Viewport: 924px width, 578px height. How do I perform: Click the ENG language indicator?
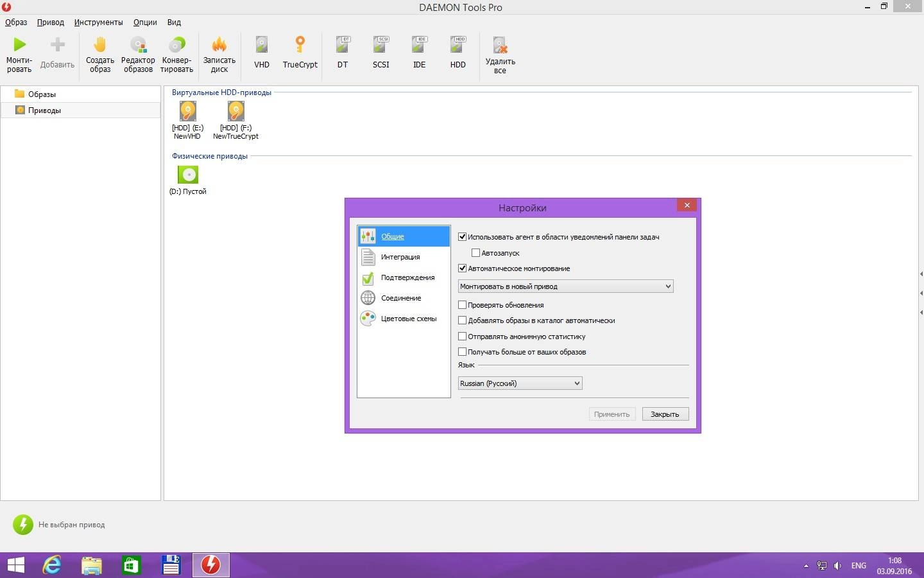(859, 566)
